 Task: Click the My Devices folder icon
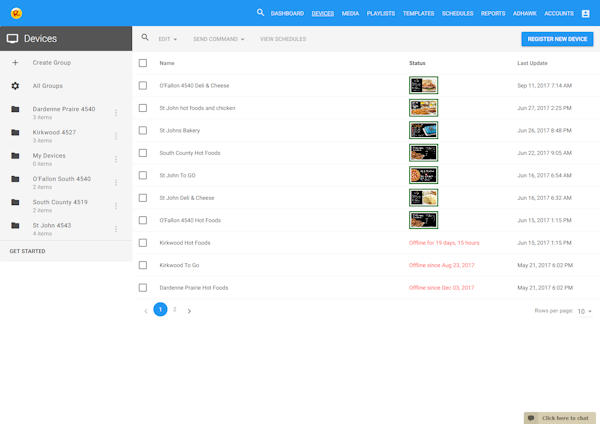[x=15, y=156]
